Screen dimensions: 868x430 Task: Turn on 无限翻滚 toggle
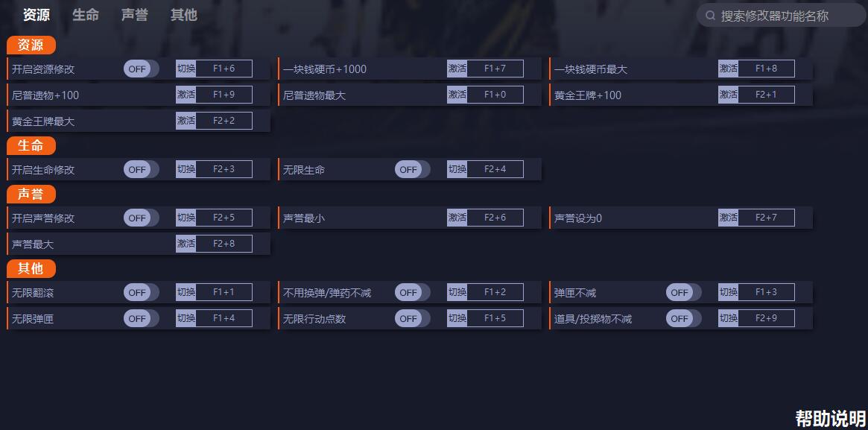[141, 293]
